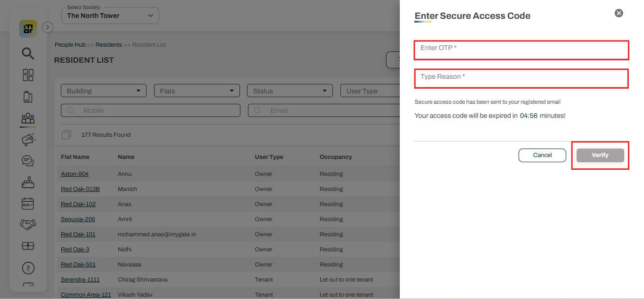Image resolution: width=644 pixels, height=299 pixels.
Task: Click the Verify button
Action: (x=600, y=155)
